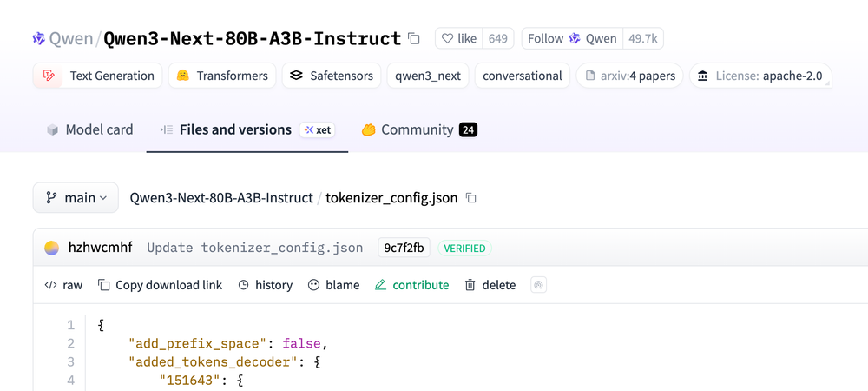868x391 pixels.
Task: Copy model name using the copy icon
Action: click(x=414, y=38)
